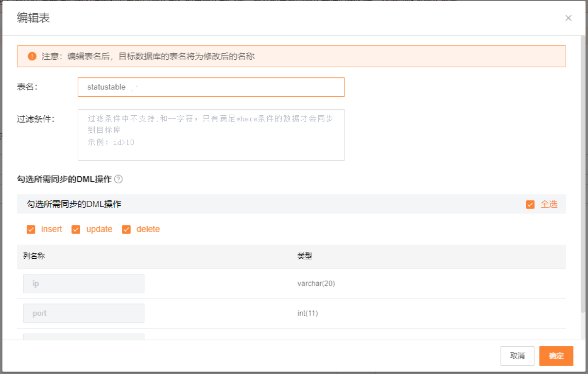
Task: Click the int(11) type cell
Action: coord(308,313)
